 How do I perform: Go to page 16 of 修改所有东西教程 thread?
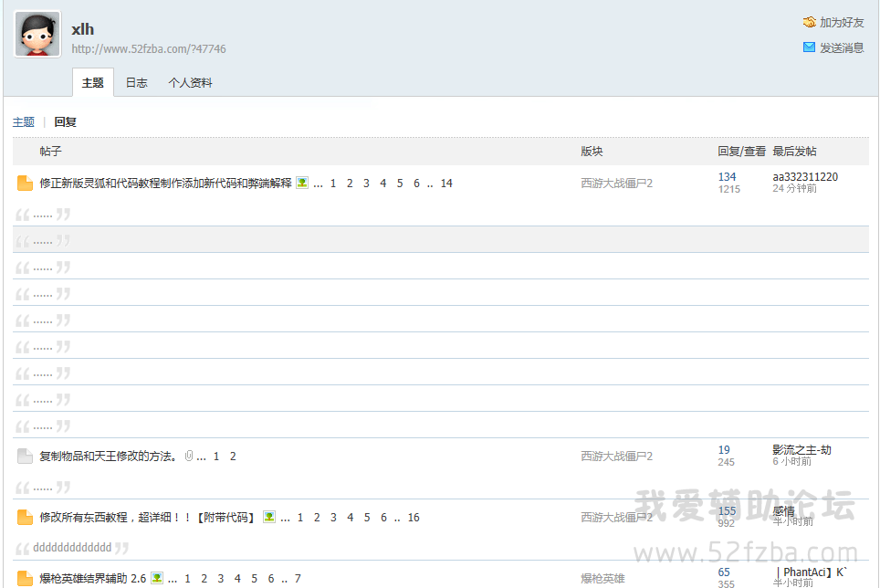click(414, 518)
